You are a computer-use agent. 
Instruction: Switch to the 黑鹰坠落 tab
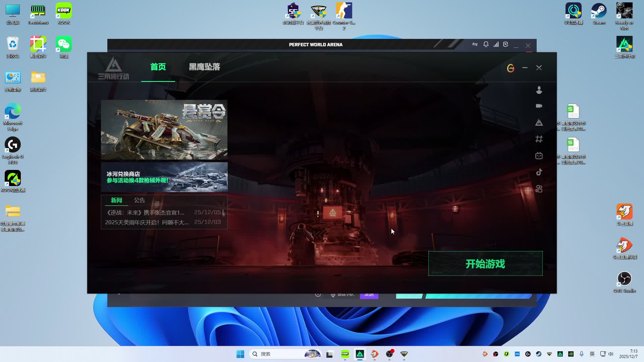(204, 67)
